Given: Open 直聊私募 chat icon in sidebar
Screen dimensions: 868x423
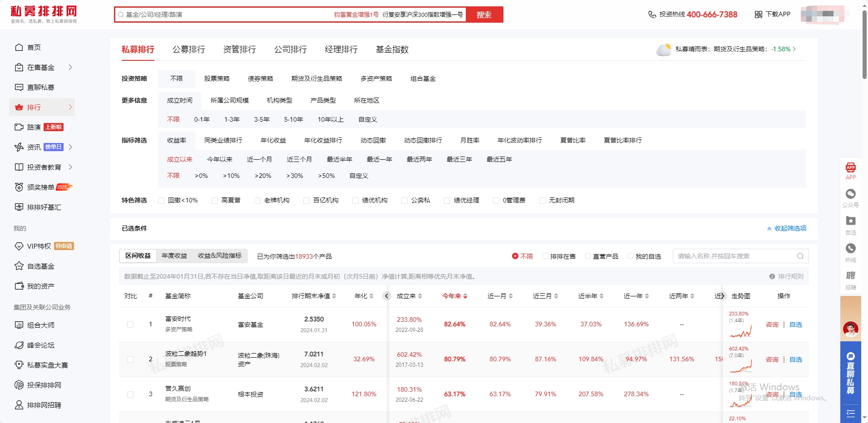Looking at the screenshot, I should 19,87.
